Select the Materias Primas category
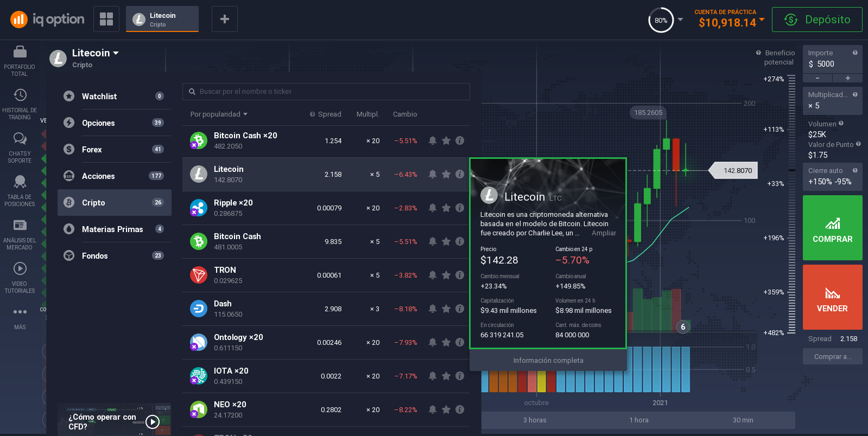The width and height of the screenshot is (868, 436). (x=115, y=229)
